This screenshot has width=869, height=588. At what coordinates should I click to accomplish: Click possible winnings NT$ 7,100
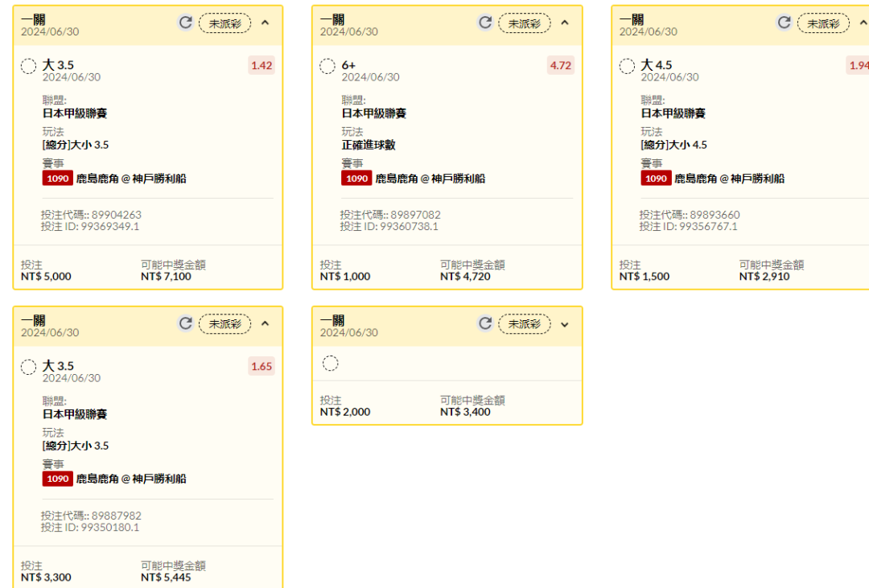pyautogui.click(x=166, y=276)
